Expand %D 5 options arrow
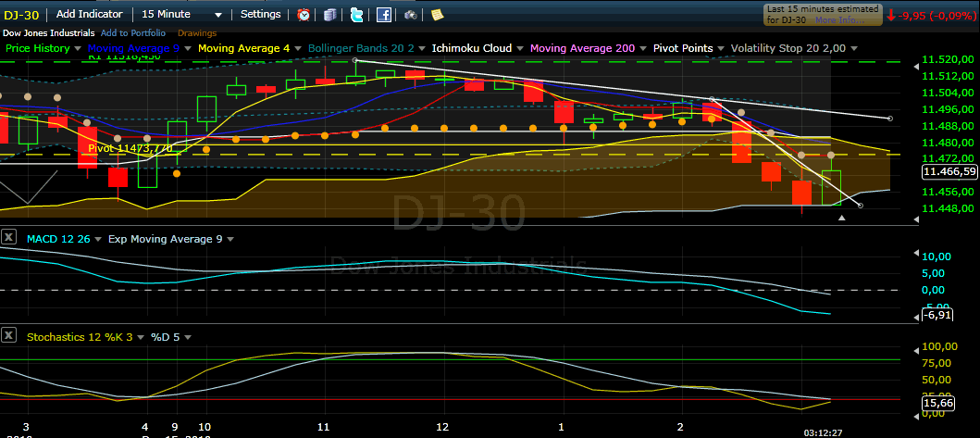980x438 pixels. pos(188,337)
